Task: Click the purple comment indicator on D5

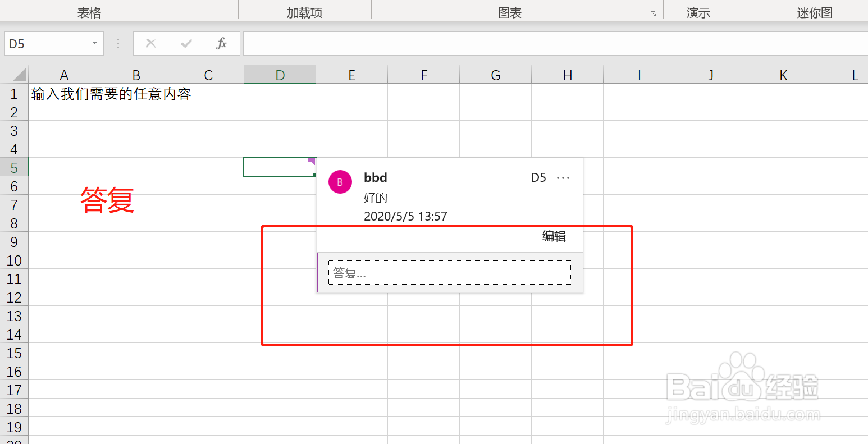Action: point(312,161)
